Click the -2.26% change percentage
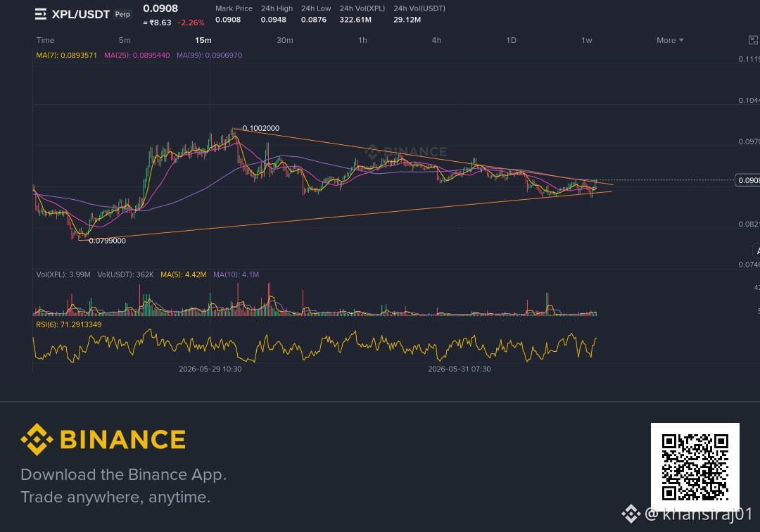 point(191,23)
